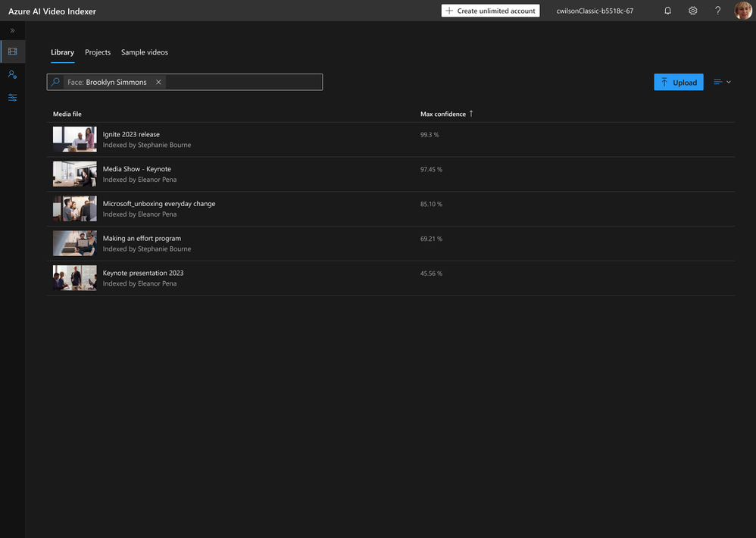Open the help question mark
This screenshot has height=538, width=756.
coord(718,11)
